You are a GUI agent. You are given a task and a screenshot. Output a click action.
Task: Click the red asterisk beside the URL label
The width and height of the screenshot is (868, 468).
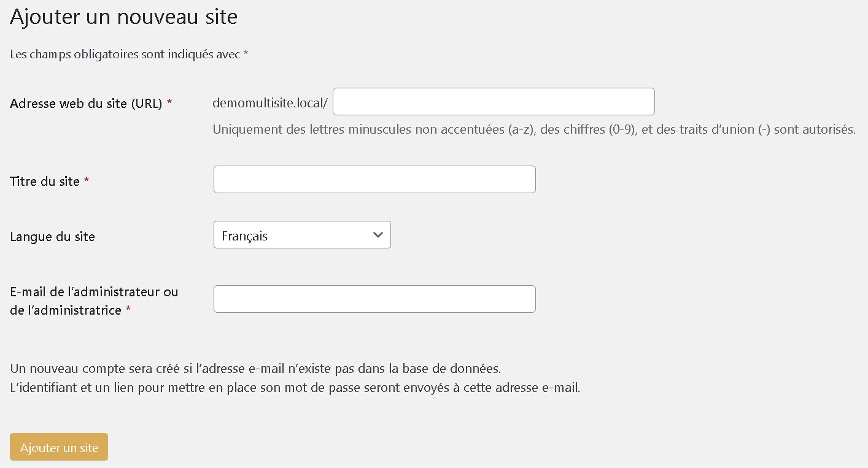click(169, 103)
